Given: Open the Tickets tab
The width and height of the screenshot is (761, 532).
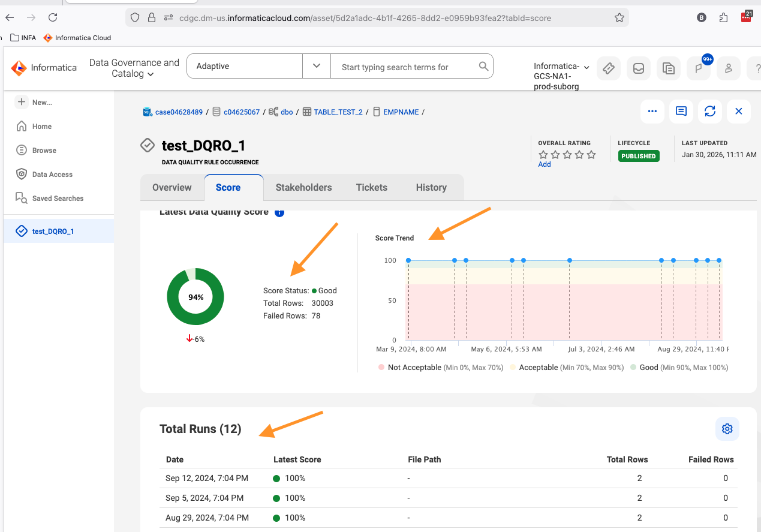Looking at the screenshot, I should (x=372, y=188).
